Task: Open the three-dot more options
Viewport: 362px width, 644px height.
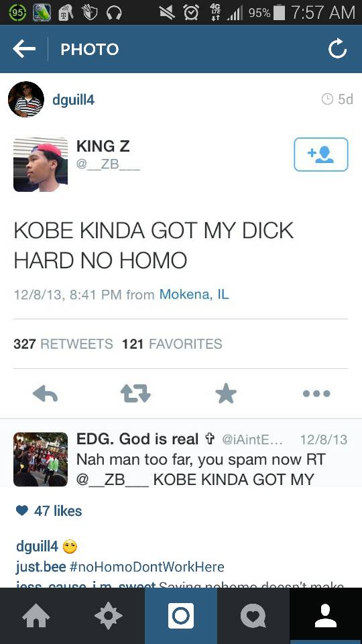Action: coord(316,394)
